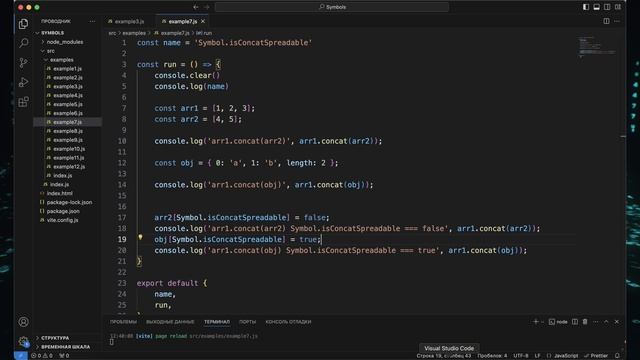Click the examples breadcrumb segment
Screen dimensions: 640x360
(134, 33)
